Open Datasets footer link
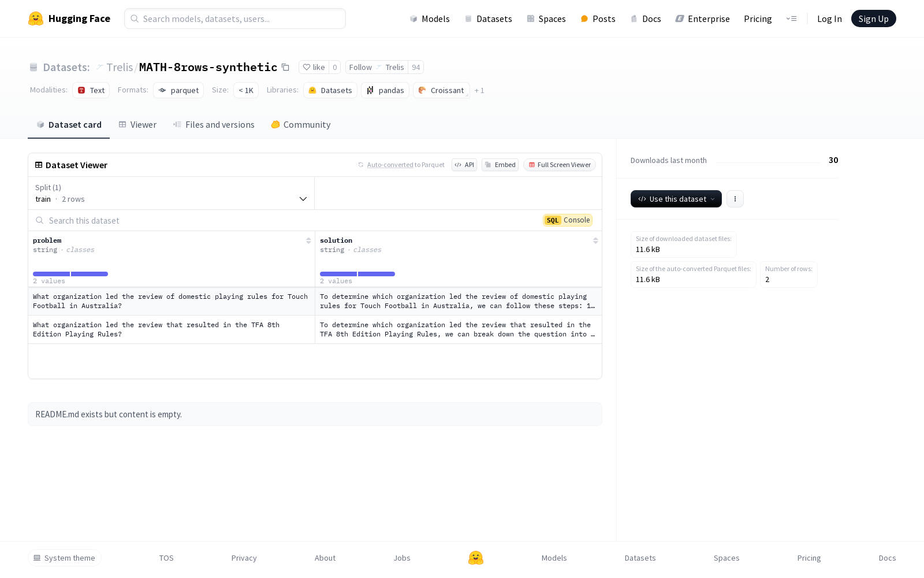 pyautogui.click(x=640, y=558)
